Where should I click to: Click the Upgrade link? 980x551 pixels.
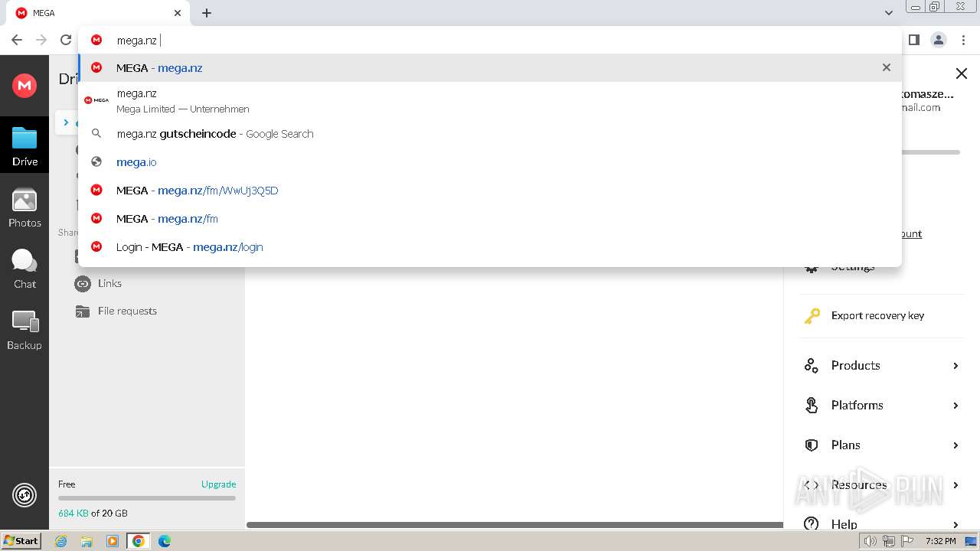pyautogui.click(x=218, y=484)
